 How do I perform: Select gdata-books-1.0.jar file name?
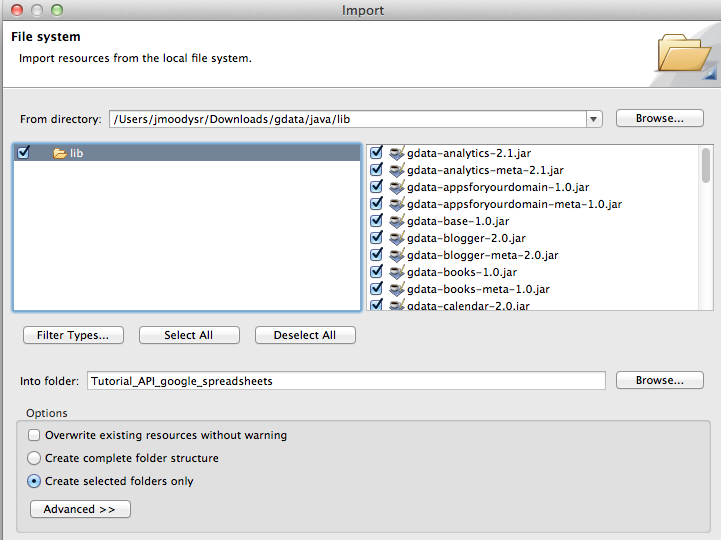pyautogui.click(x=462, y=272)
